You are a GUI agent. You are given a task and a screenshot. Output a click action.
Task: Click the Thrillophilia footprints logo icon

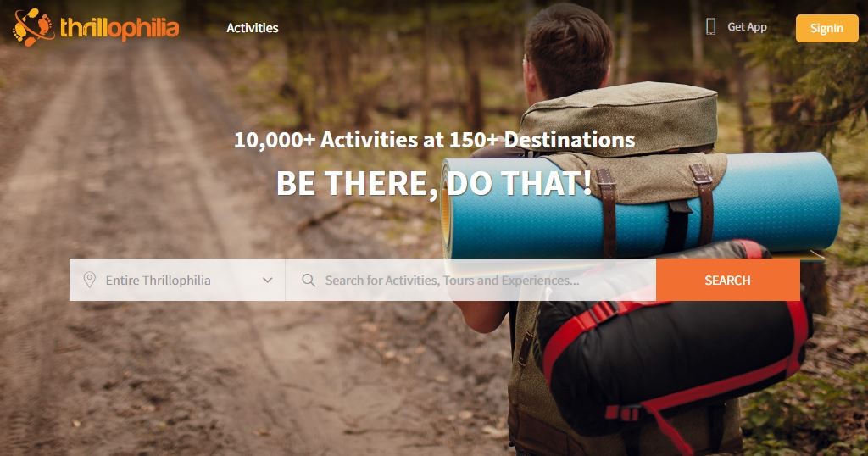(x=34, y=26)
